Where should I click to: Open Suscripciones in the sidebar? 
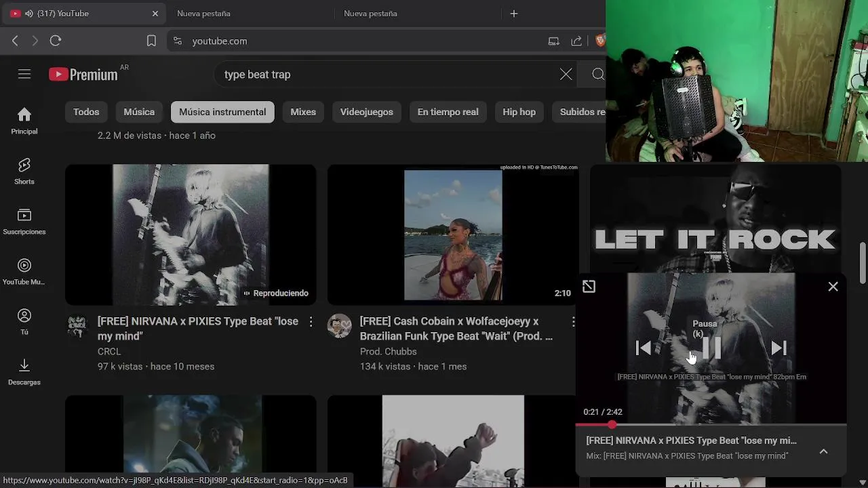(24, 222)
